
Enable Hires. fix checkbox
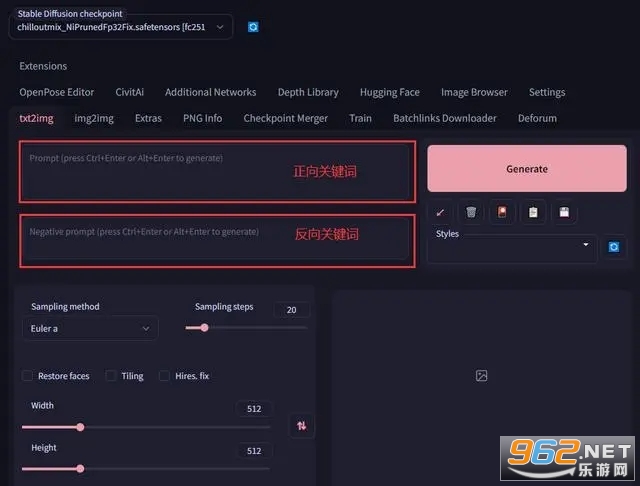pos(164,376)
